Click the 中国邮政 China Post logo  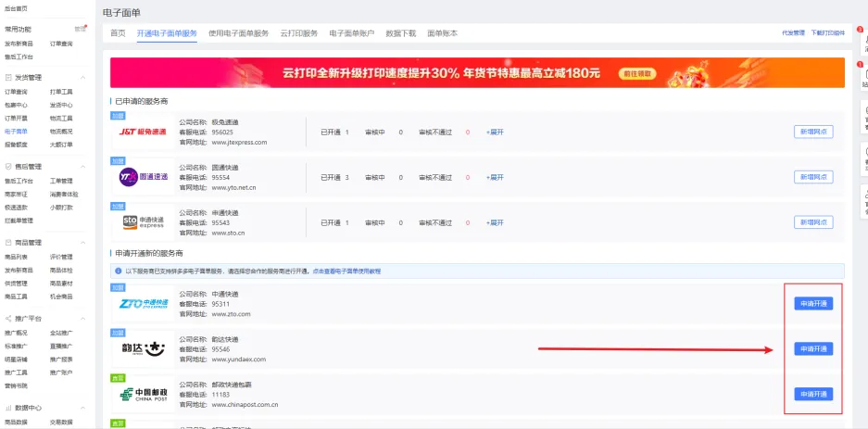click(143, 394)
